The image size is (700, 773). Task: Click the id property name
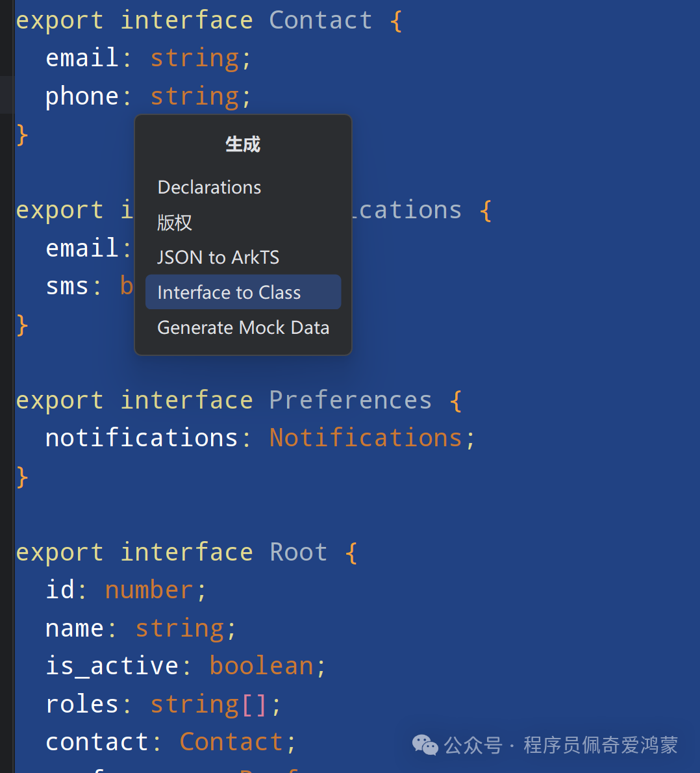pyautogui.click(x=60, y=590)
